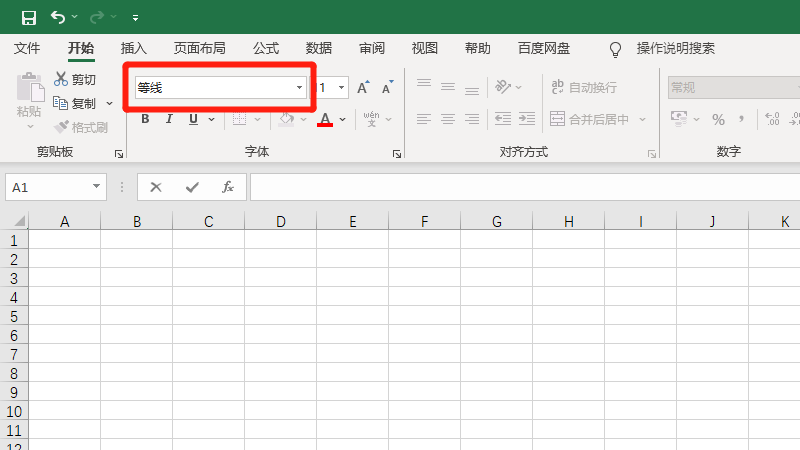Open the 公式 (Formulas) tab
The width and height of the screenshot is (800, 450).
(266, 48)
